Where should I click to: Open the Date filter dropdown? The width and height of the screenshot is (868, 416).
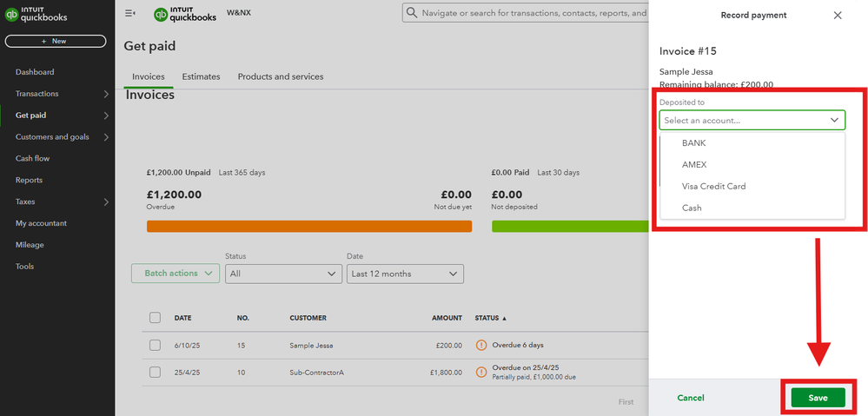point(405,274)
